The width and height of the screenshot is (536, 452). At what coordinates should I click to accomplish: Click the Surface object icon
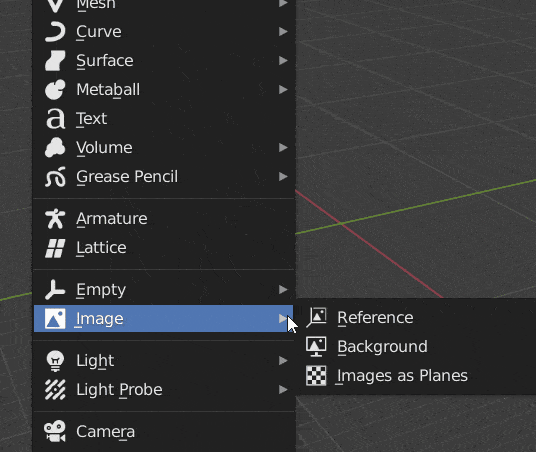55,61
